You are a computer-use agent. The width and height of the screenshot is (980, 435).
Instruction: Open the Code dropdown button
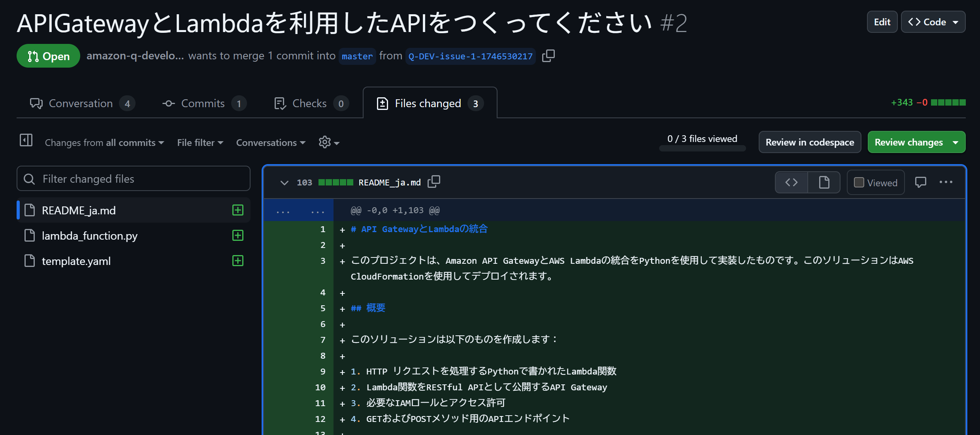(933, 22)
